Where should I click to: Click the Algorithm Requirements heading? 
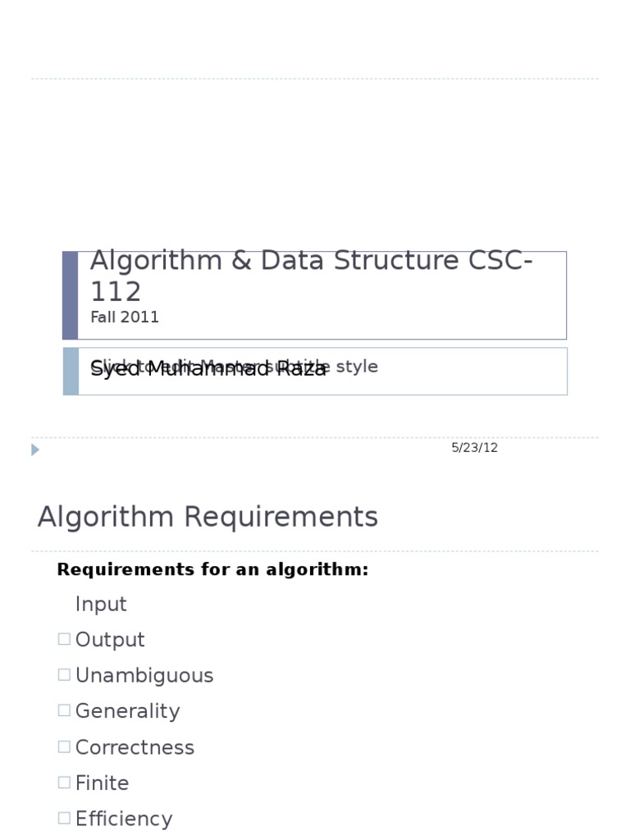pyautogui.click(x=208, y=517)
